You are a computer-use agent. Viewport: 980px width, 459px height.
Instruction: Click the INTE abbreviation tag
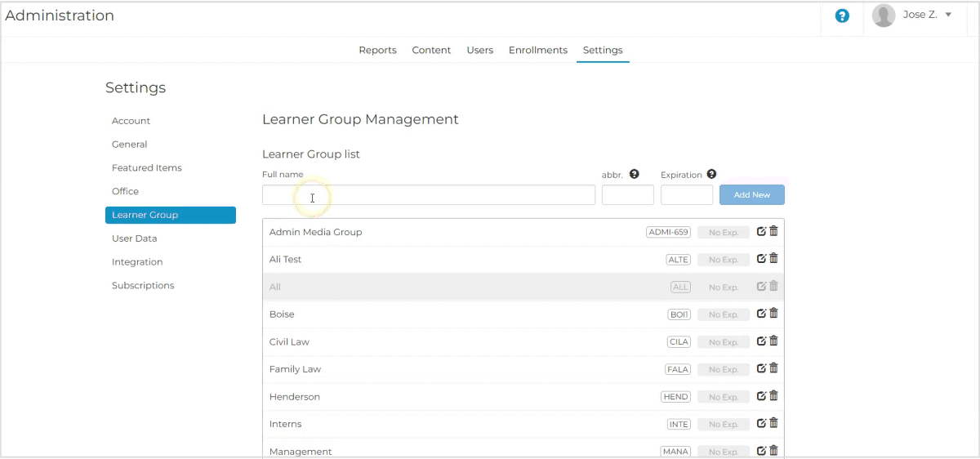click(679, 424)
